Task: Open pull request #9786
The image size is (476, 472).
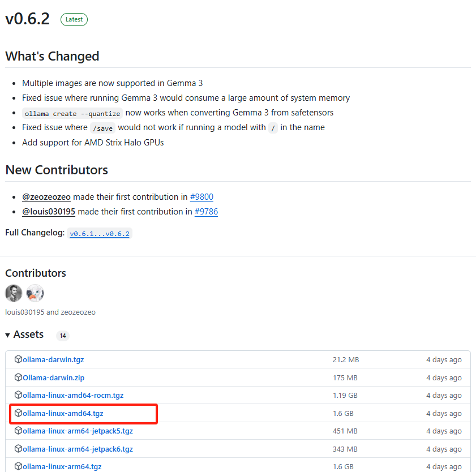Action: (206, 212)
